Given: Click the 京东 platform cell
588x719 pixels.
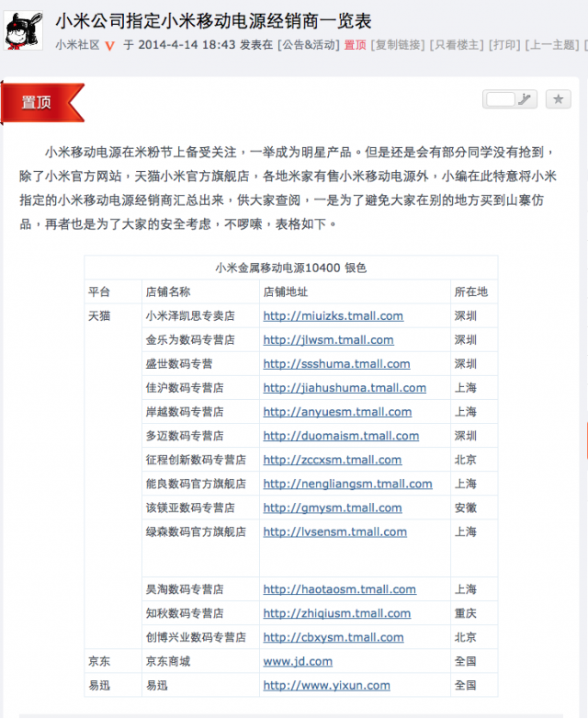Looking at the screenshot, I should (99, 661).
